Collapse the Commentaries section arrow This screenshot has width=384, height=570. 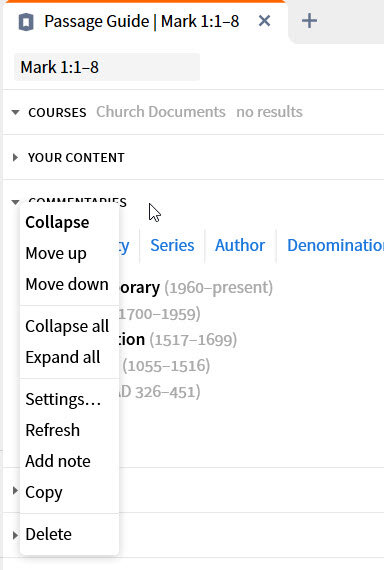[x=15, y=202]
